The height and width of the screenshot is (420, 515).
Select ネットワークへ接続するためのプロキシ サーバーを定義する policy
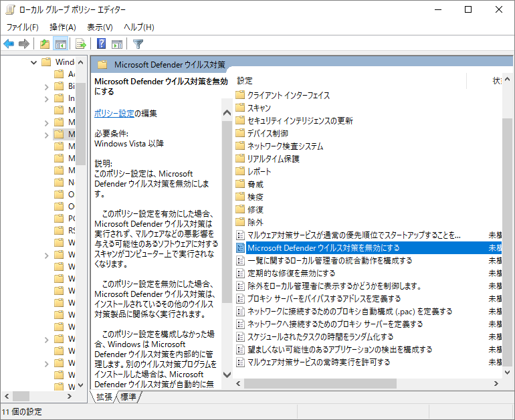click(x=369, y=324)
